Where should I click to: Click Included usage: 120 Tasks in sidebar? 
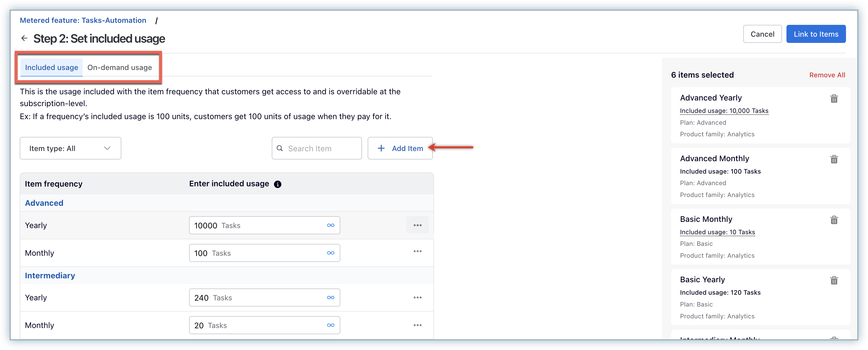click(720, 292)
